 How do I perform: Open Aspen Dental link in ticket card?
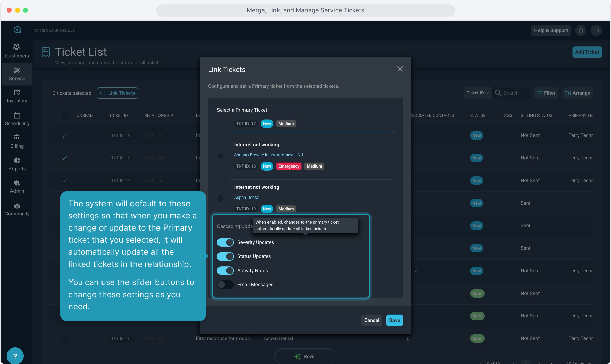[247, 198]
